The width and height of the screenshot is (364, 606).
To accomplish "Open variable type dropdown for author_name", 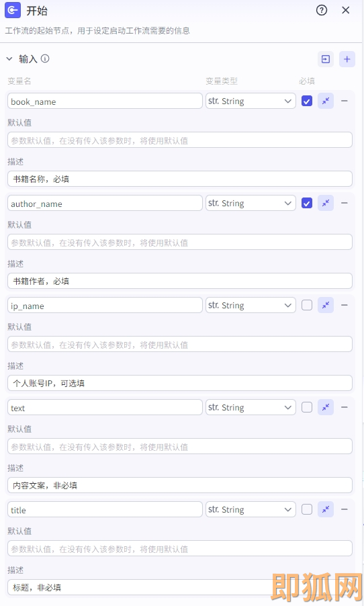I will click(x=251, y=203).
